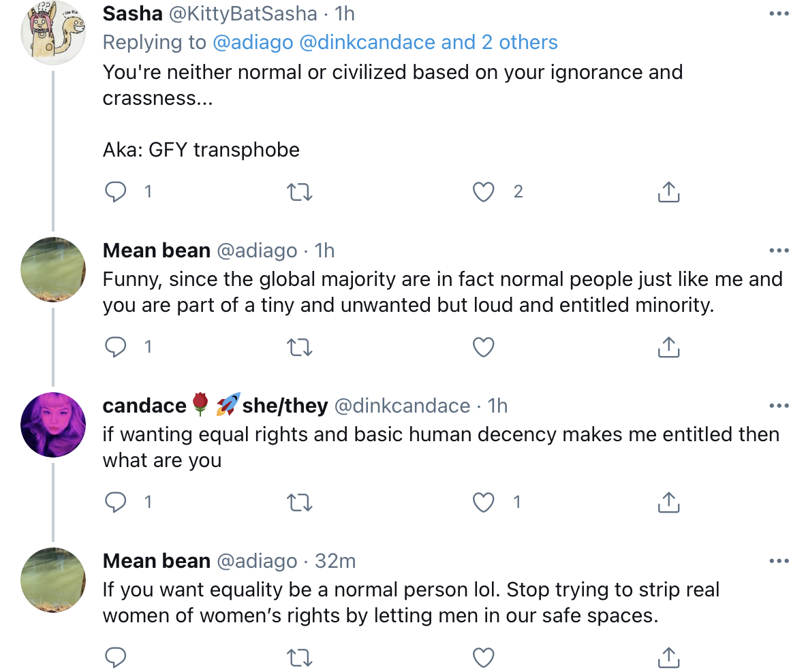
Task: Open candace's purple profile picture
Action: pyautogui.click(x=53, y=425)
